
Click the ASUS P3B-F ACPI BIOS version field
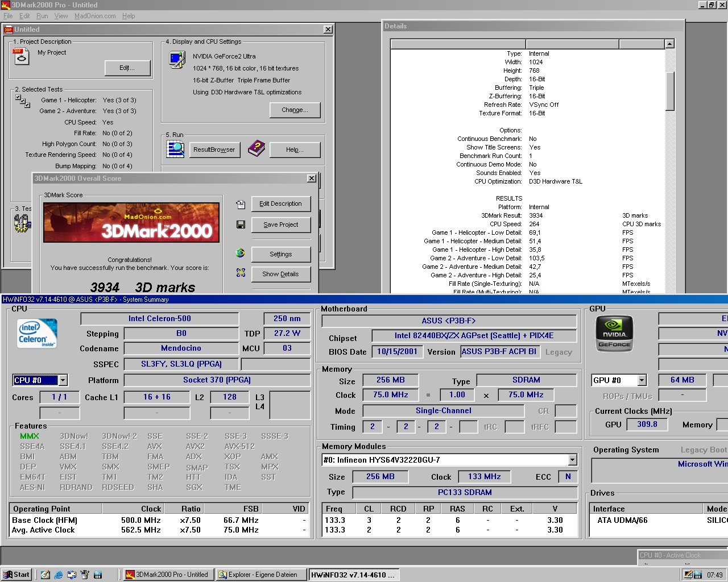499,352
